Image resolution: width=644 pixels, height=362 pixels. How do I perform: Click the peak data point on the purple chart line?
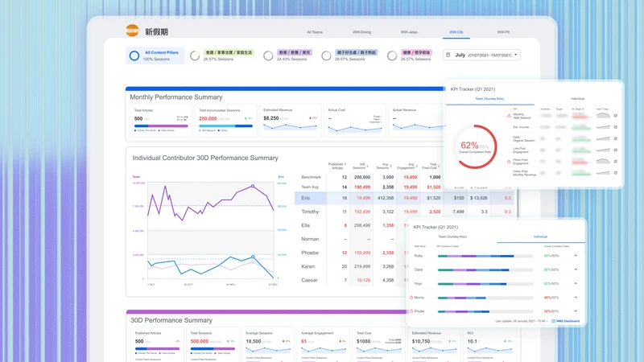(253, 186)
